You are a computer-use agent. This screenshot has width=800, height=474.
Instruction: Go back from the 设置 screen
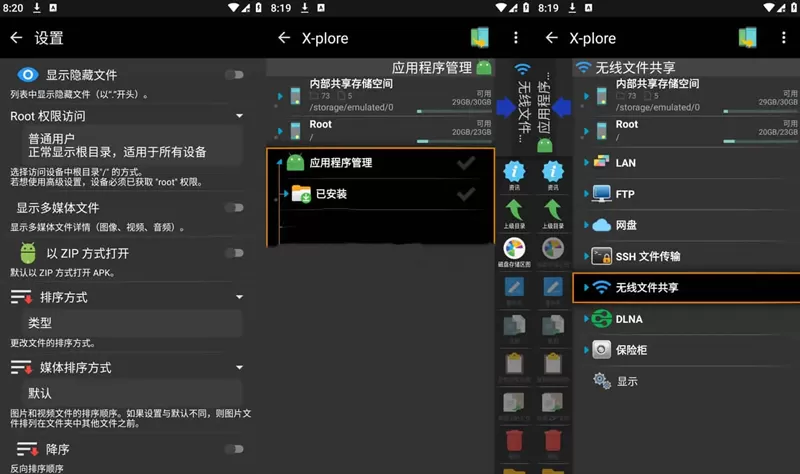tap(16, 38)
